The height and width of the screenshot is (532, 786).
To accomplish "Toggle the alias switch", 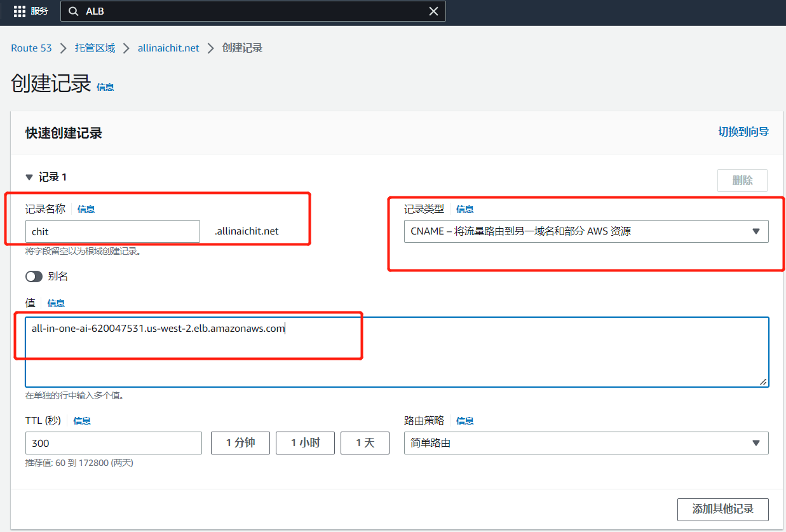I will pos(34,276).
